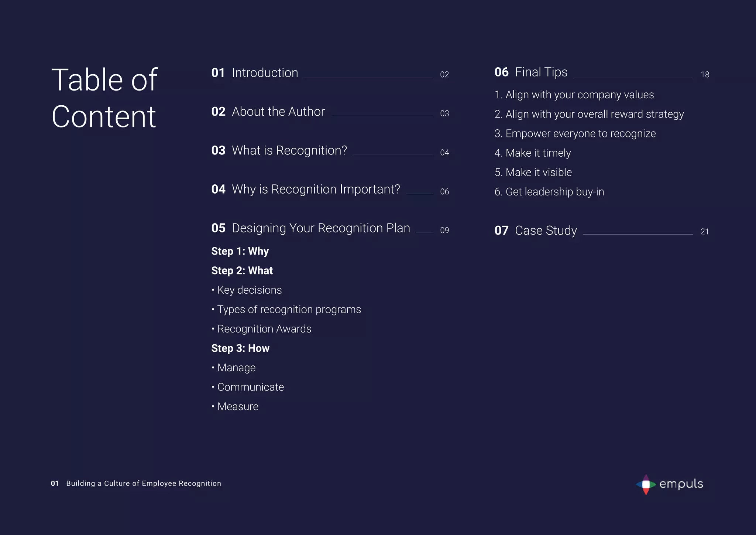Open Types of recognition programs item

(289, 309)
